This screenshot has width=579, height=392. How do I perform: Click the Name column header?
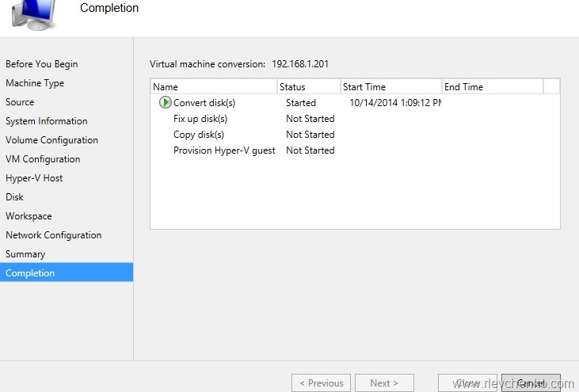[x=212, y=87]
